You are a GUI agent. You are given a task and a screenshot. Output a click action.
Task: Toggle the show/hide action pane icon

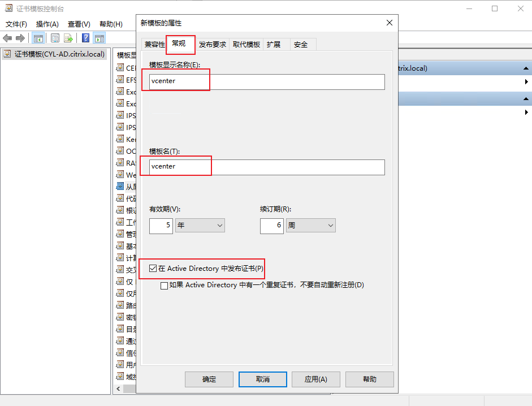tap(100, 38)
